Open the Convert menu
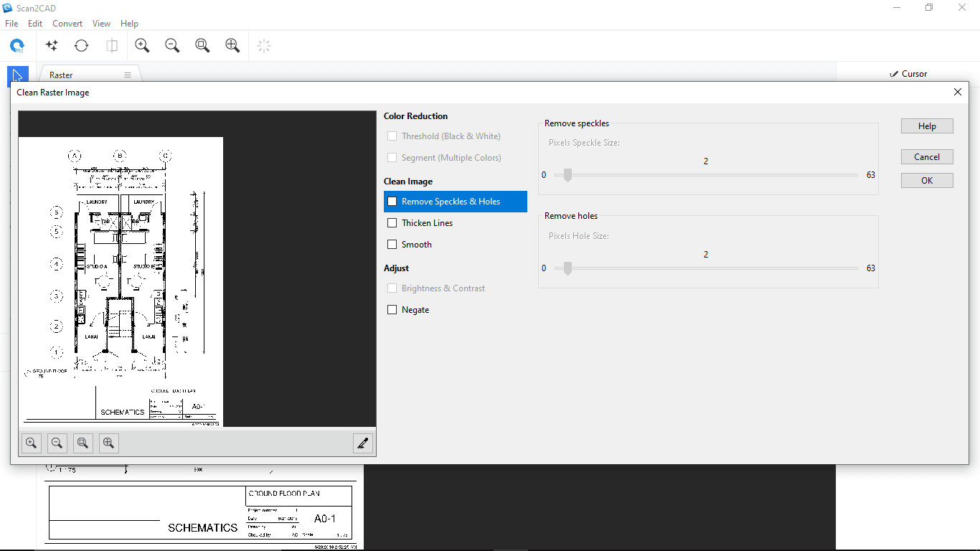The height and width of the screenshot is (551, 980). tap(67, 23)
